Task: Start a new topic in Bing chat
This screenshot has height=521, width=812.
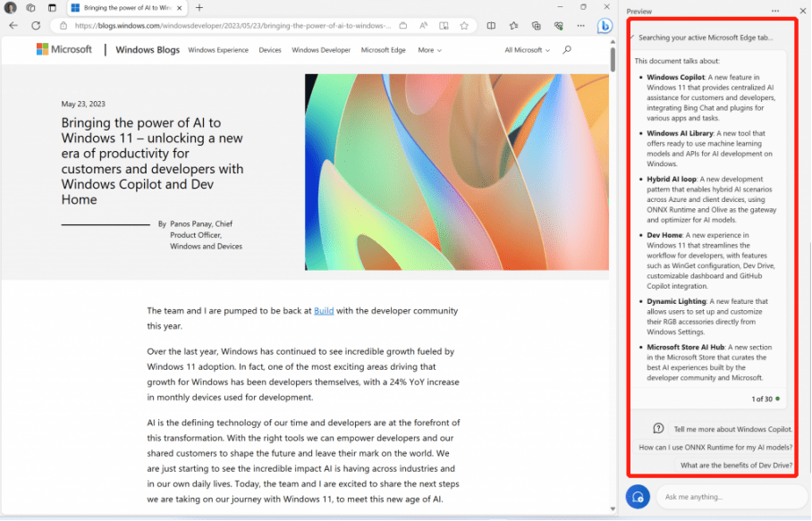Action: click(638, 497)
